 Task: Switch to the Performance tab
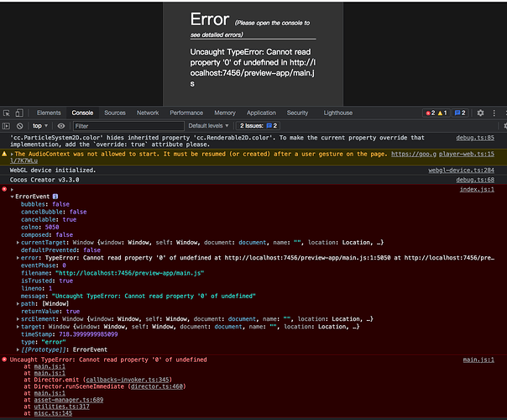click(186, 113)
